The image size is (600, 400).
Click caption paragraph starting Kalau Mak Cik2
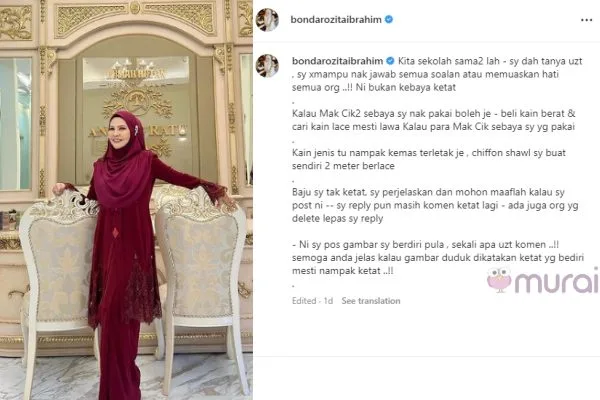pos(434,120)
